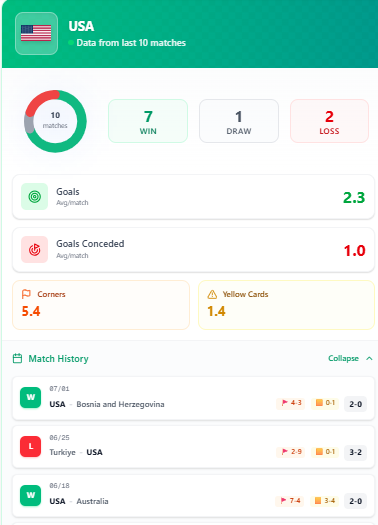The image size is (378, 525).
Task: Click the Corners 5.4 card
Action: [x=101, y=305]
